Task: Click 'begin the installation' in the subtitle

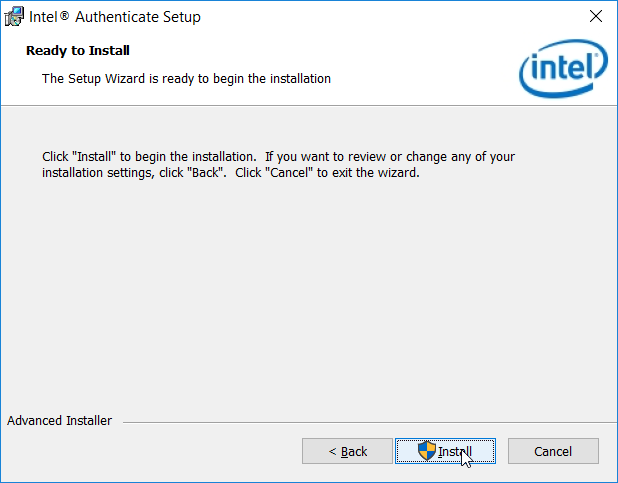Action: point(272,78)
